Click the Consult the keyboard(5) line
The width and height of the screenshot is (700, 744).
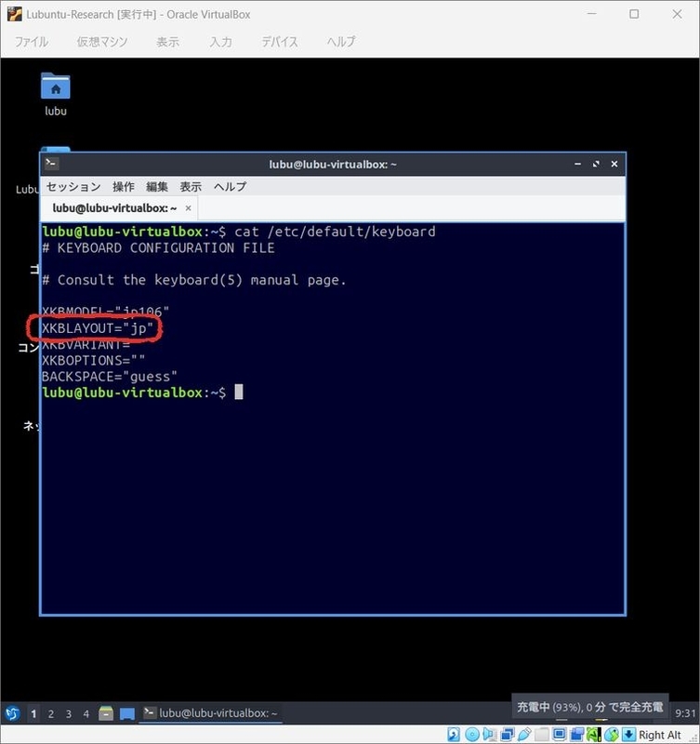(194, 280)
